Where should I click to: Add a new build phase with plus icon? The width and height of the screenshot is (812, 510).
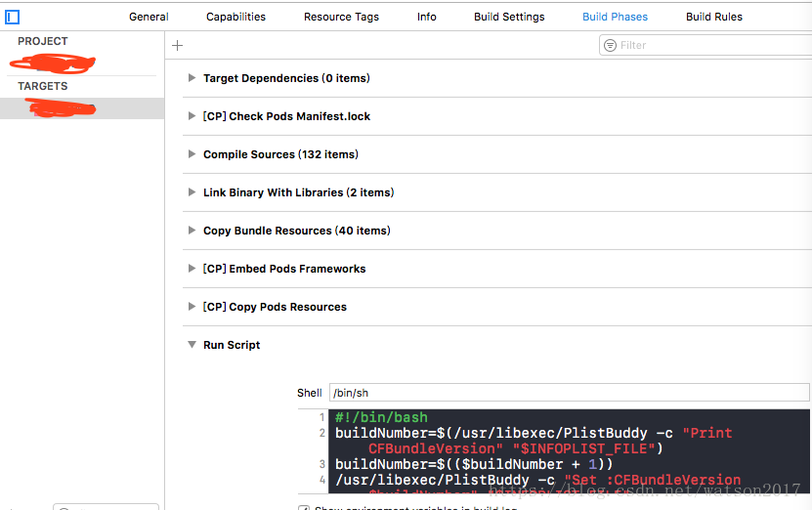tap(177, 46)
